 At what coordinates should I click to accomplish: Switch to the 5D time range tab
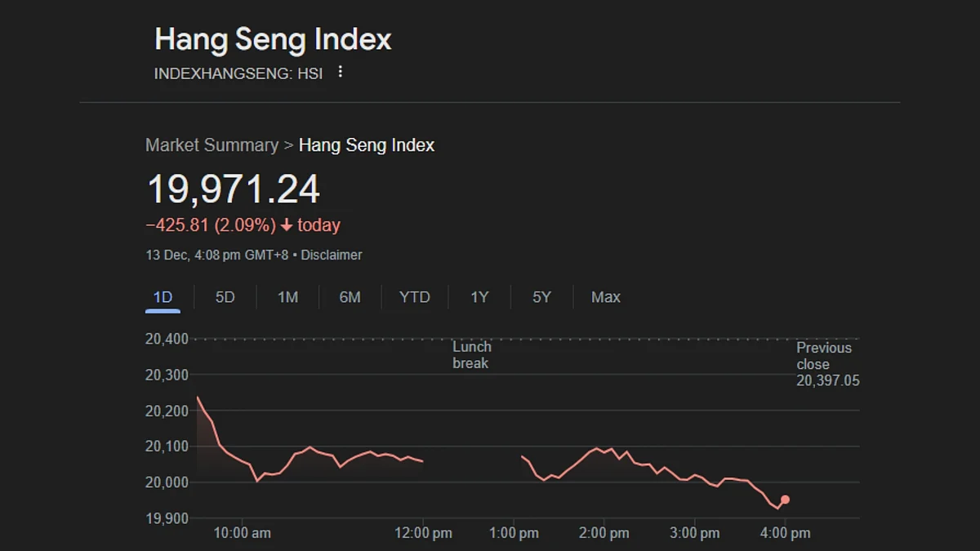click(225, 297)
